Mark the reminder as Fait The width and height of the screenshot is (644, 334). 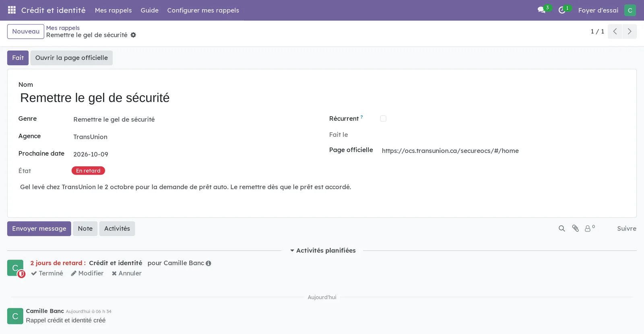click(x=18, y=58)
